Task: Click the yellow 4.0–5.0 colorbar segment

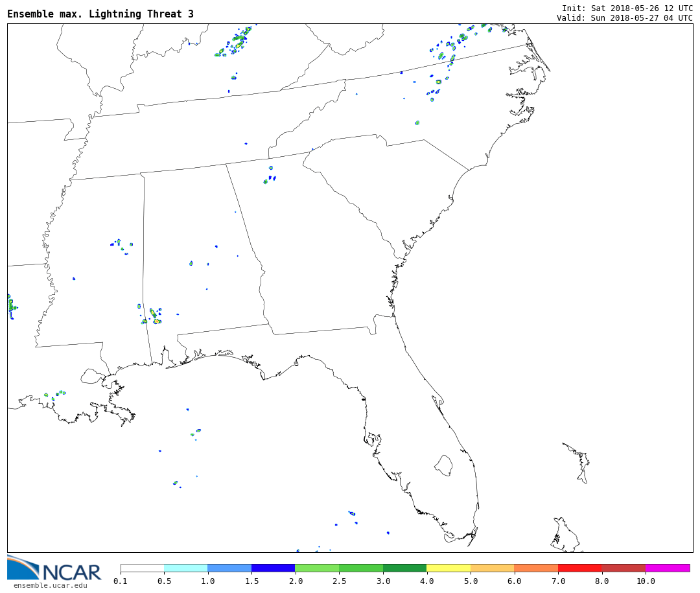Action: click(x=449, y=568)
